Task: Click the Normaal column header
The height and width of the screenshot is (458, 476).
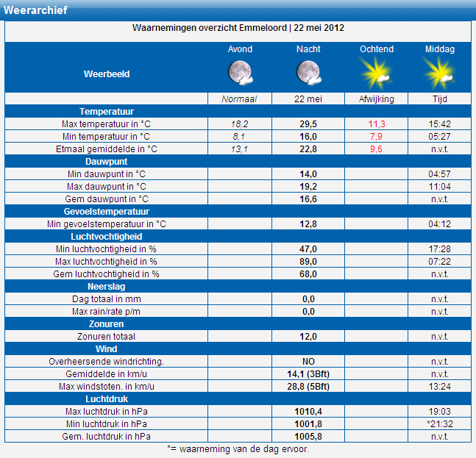Action: (239, 99)
